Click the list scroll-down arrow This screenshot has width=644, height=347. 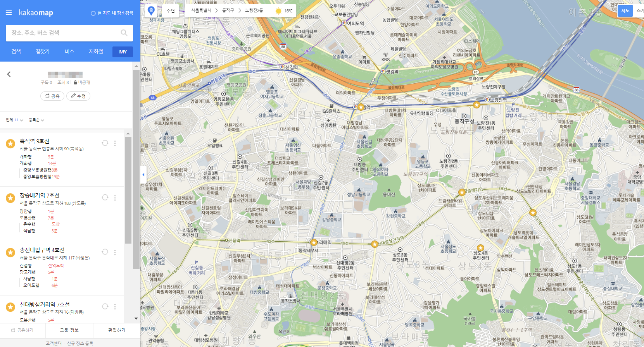[136, 318]
